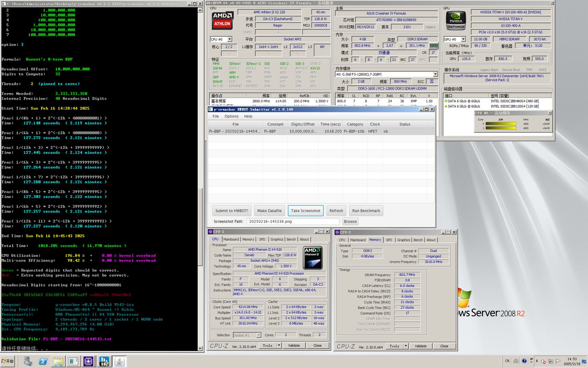
Task: Click the keyboard icon in language bar
Action: coord(516,361)
